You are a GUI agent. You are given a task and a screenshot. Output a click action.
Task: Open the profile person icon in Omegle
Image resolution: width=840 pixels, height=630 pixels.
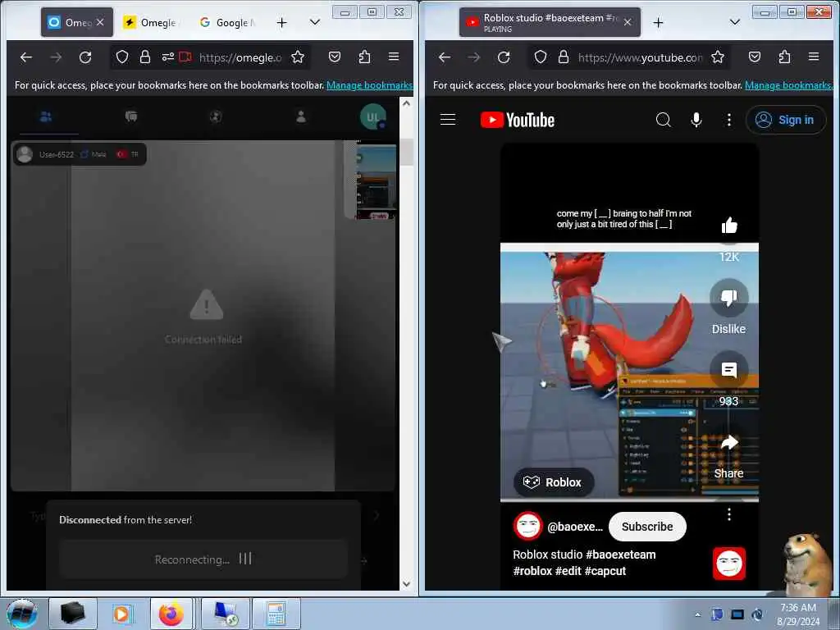tap(301, 116)
